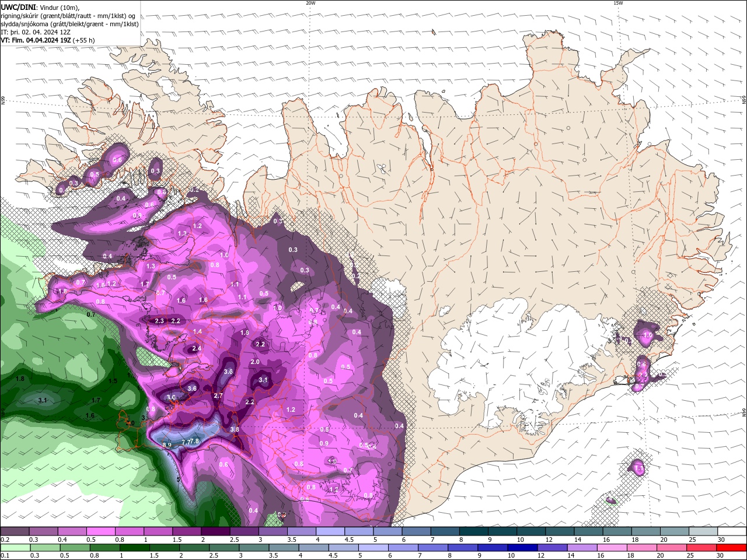Click the black 3.1 value in green rain area
747x560 pixels.
pos(43,401)
